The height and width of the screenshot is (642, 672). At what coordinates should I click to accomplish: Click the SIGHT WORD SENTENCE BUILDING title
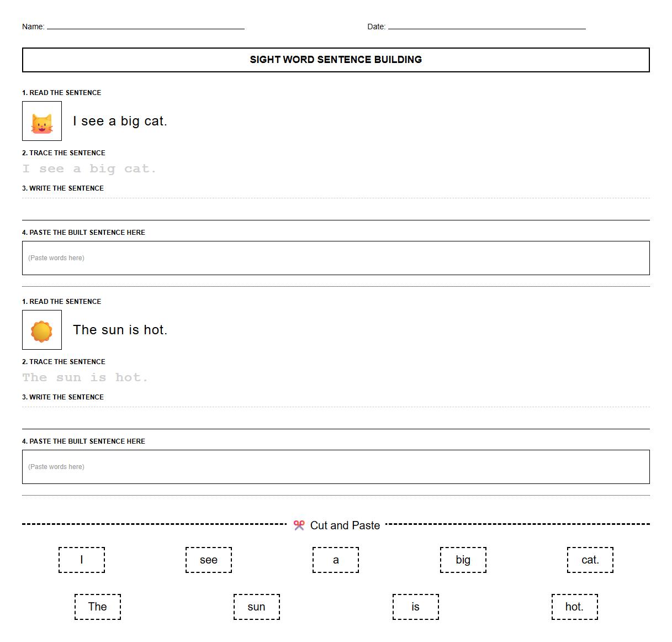(336, 60)
